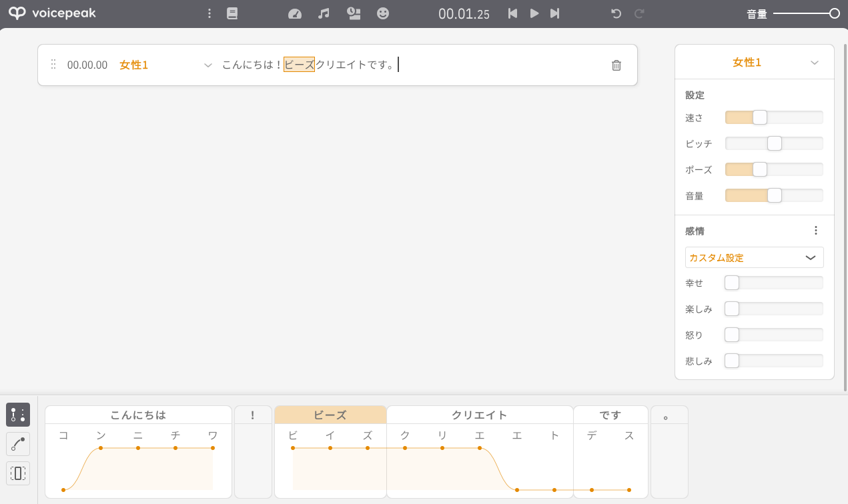Open the 女性1 narrator dropdown in row
The image size is (848, 504).
click(208, 65)
